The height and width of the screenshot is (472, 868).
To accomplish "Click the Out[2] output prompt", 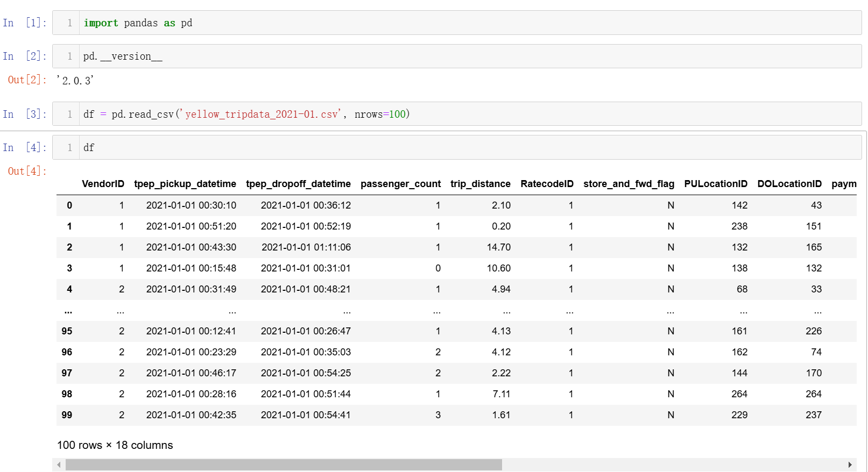I will click(27, 80).
